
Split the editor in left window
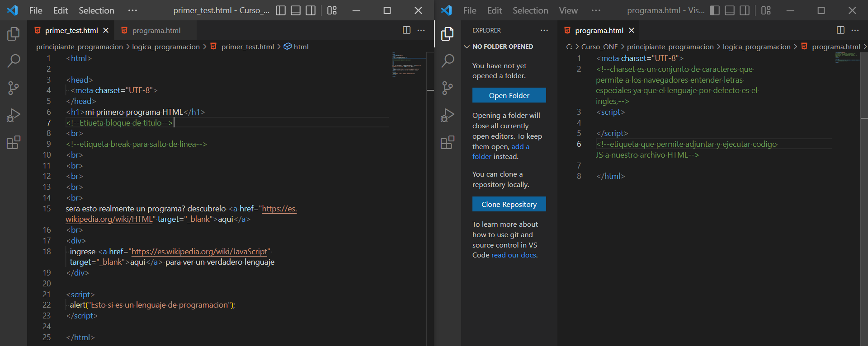406,30
